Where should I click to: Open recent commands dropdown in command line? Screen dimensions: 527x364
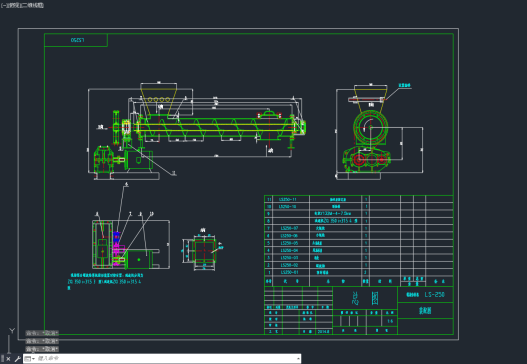click(30, 359)
